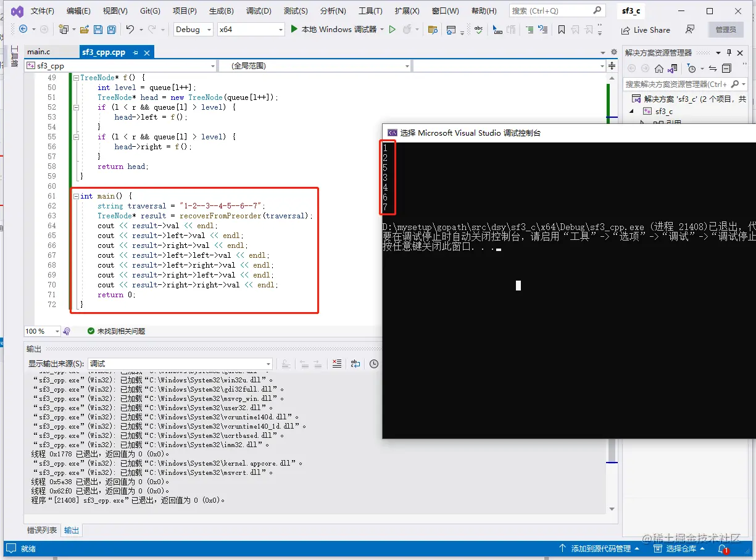
Task: Open the 100 % zoom level dropdown
Action: click(x=43, y=331)
